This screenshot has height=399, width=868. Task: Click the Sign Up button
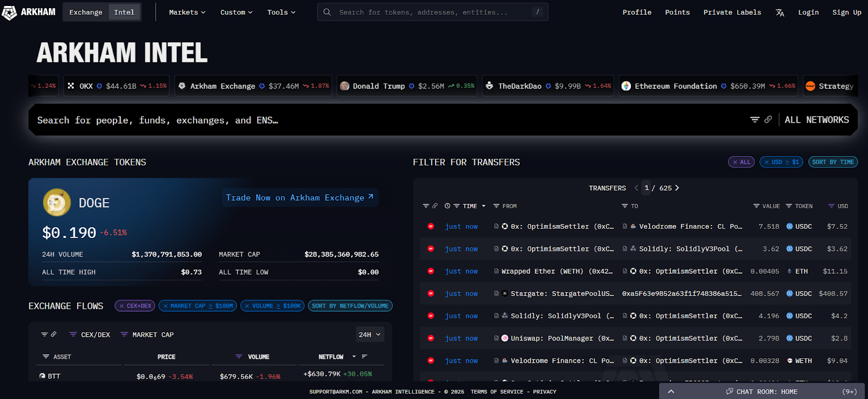click(847, 12)
